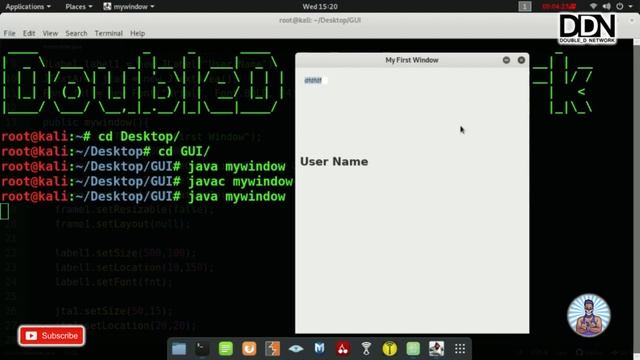Click the text field in My First Window

tap(316, 80)
